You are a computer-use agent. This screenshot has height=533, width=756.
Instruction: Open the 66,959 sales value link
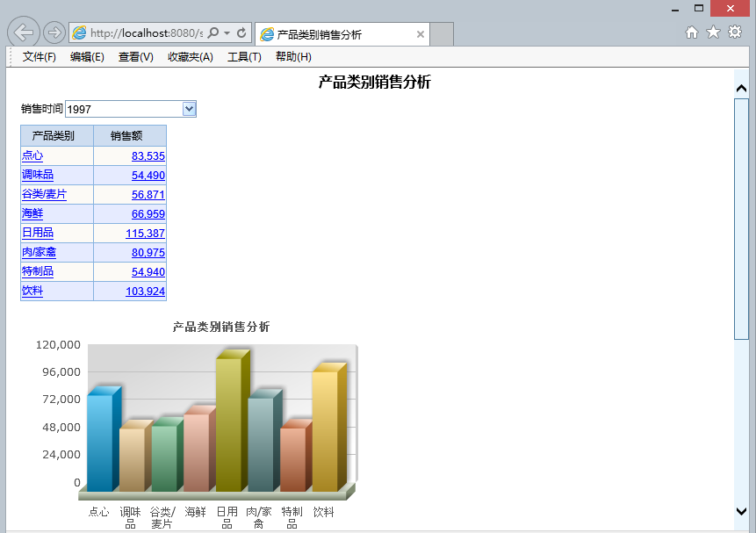tap(148, 214)
